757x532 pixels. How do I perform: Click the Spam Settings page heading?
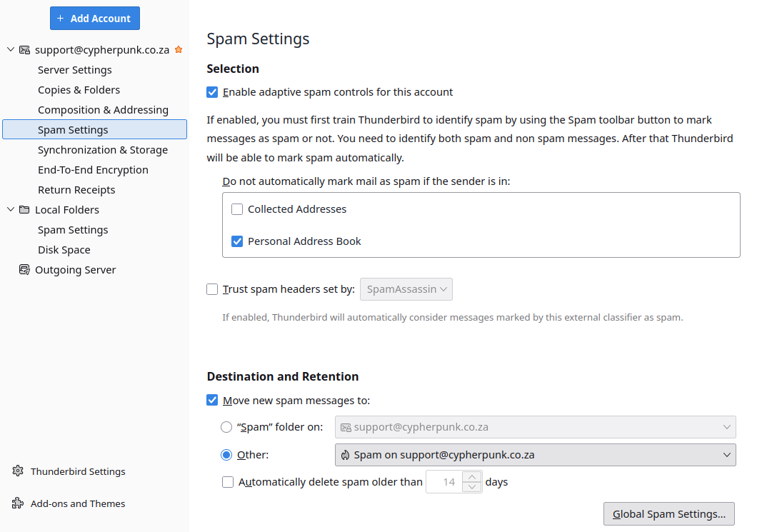(259, 39)
